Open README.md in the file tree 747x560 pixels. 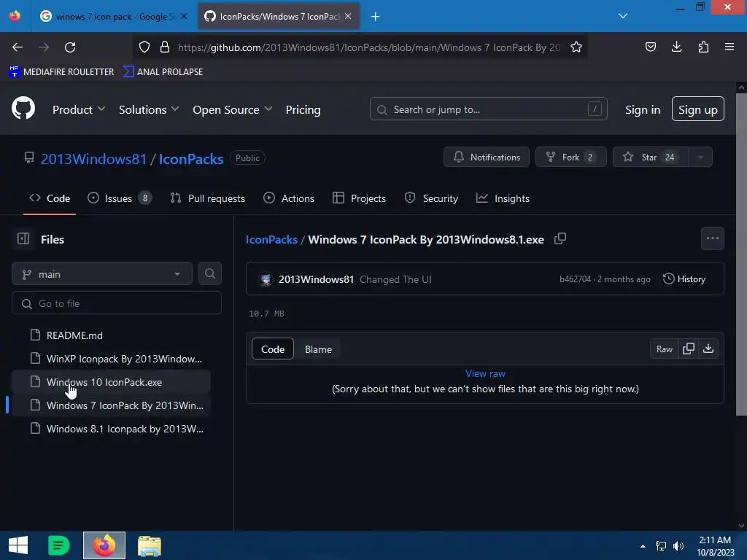111,335
